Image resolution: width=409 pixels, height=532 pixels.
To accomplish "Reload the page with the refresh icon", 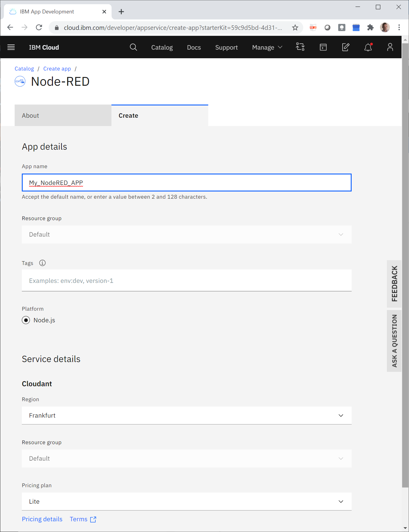I will coord(39,27).
